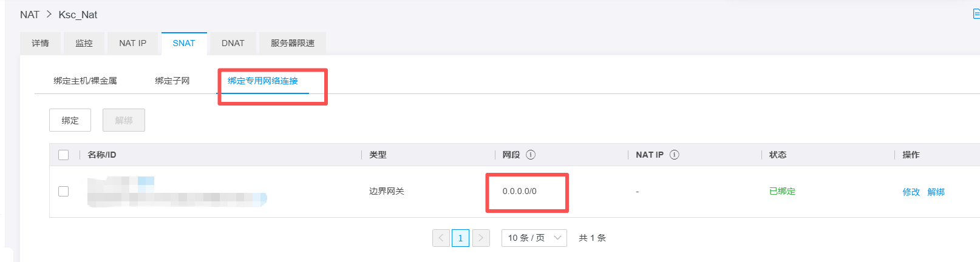Toggle the select-all checkbox in table header
The image size is (980, 262).
(63, 155)
